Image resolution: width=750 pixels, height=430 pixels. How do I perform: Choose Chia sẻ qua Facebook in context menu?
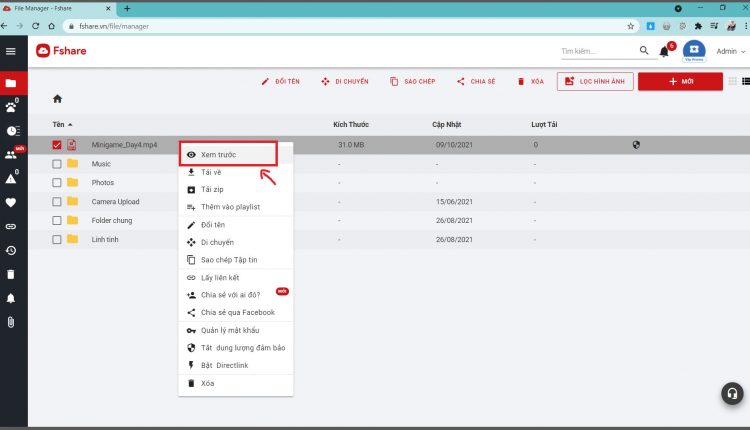(x=235, y=312)
